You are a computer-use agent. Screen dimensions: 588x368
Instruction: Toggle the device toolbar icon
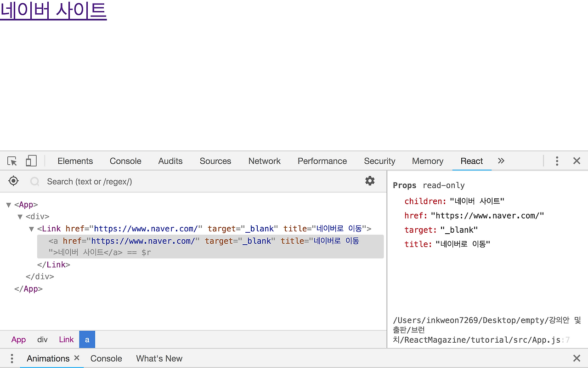tap(31, 161)
